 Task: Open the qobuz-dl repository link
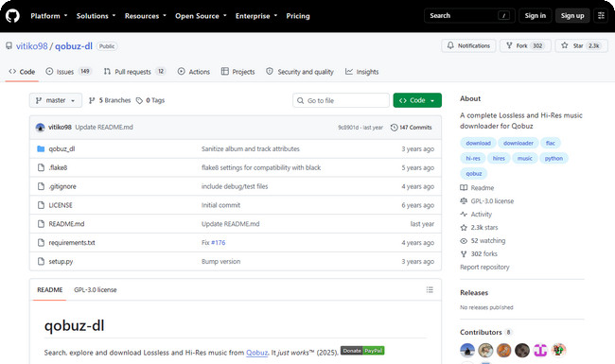pos(74,46)
